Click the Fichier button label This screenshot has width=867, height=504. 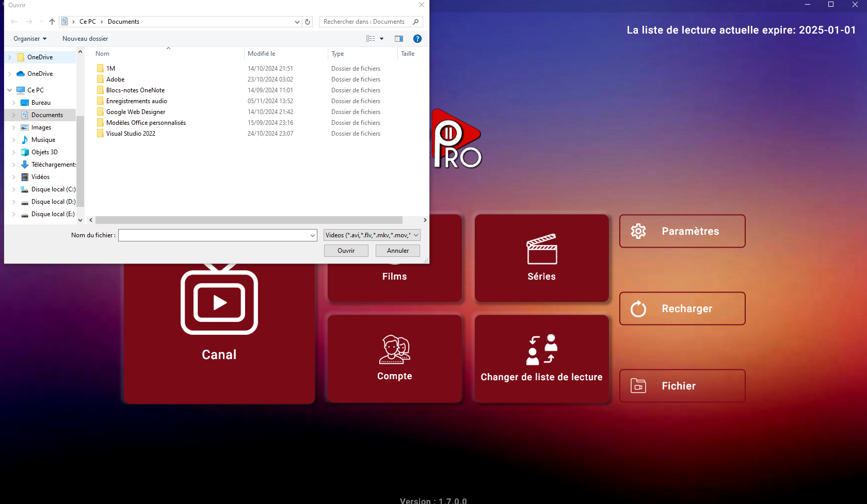coord(679,386)
